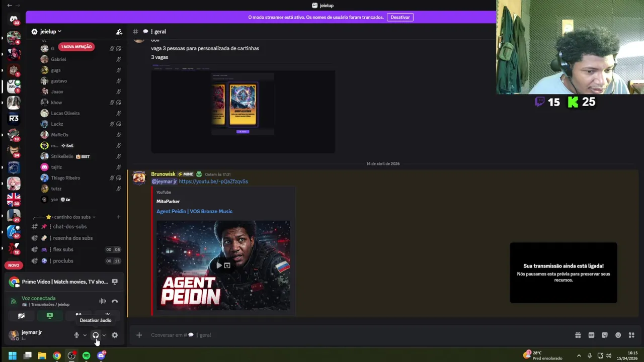Open headphone output options chevron
644x362 pixels.
(104, 335)
